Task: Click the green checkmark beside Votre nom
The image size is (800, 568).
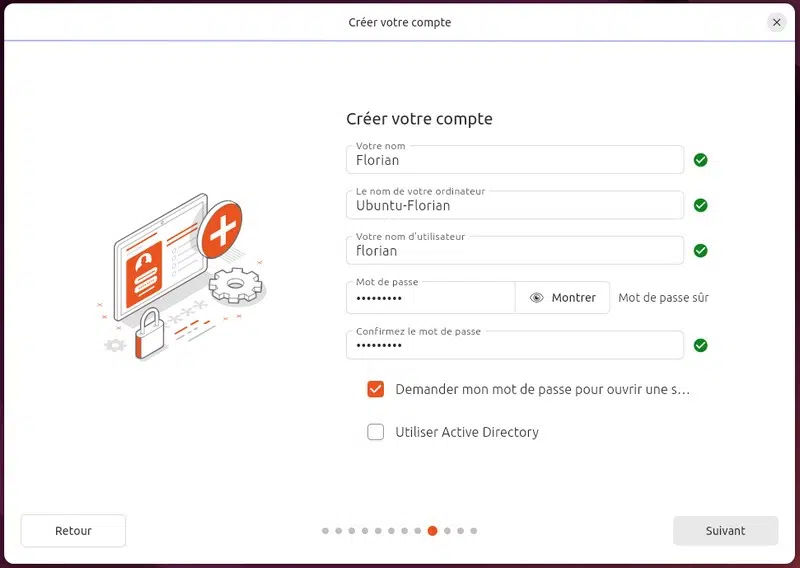Action: 701,160
